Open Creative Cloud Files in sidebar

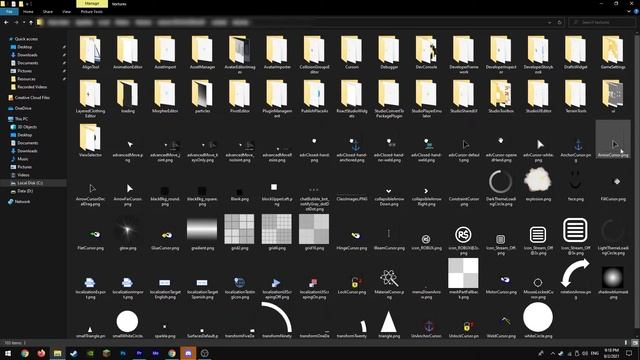[x=32, y=98]
